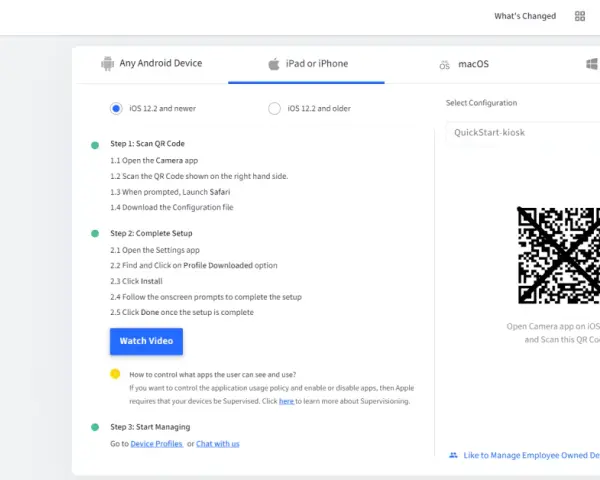Click the Step 2: Complete Setup heading
This screenshot has height=480, width=600.
(x=151, y=233)
